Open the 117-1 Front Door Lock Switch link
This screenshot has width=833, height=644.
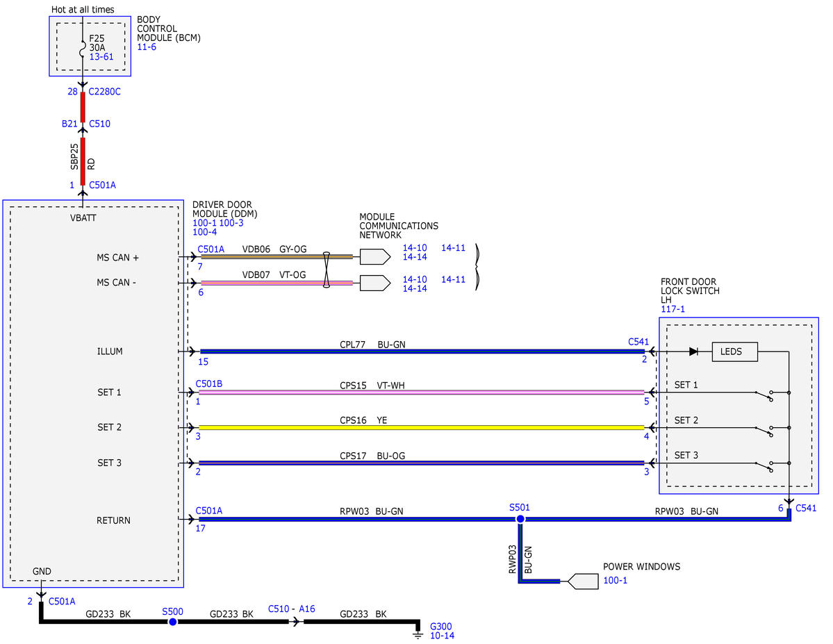click(x=673, y=308)
